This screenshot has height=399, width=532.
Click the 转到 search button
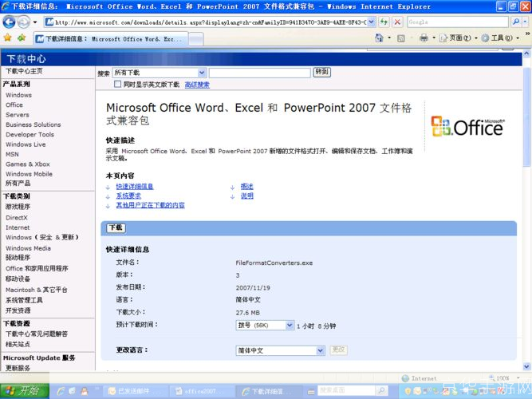click(321, 72)
